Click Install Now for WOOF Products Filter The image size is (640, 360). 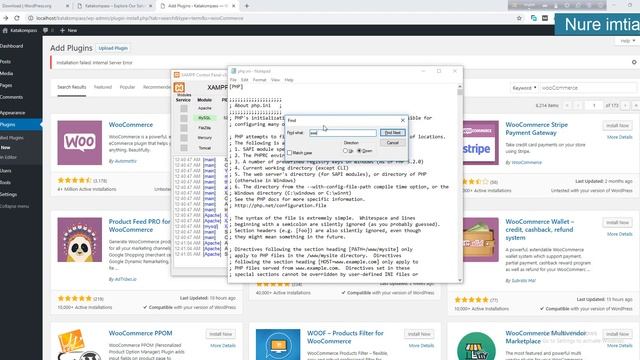tap(419, 334)
